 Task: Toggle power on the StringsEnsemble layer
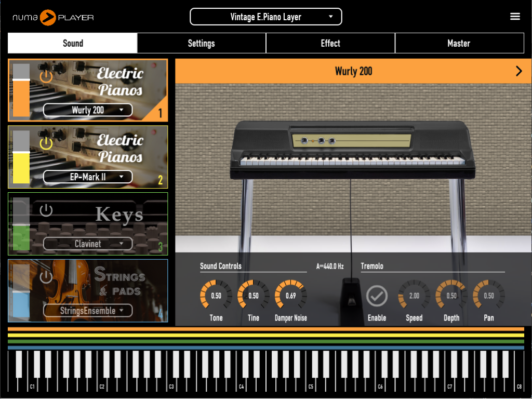point(46,277)
